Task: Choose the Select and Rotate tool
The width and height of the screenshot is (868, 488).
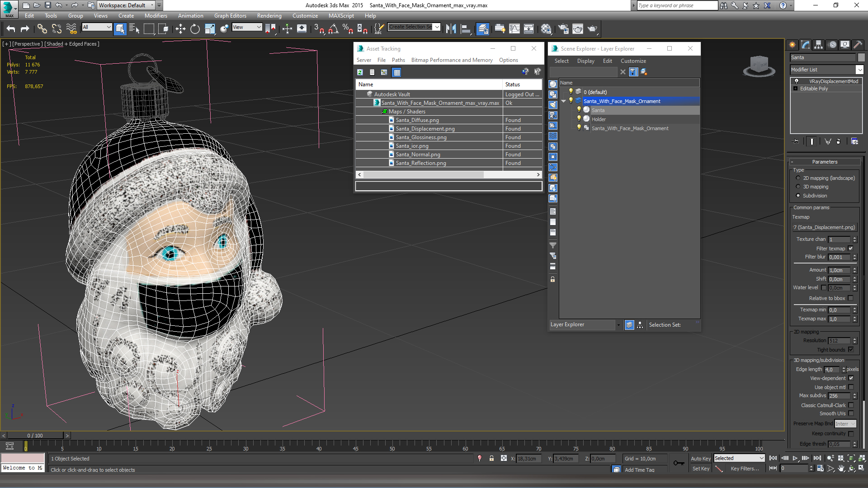Action: pos(195,29)
